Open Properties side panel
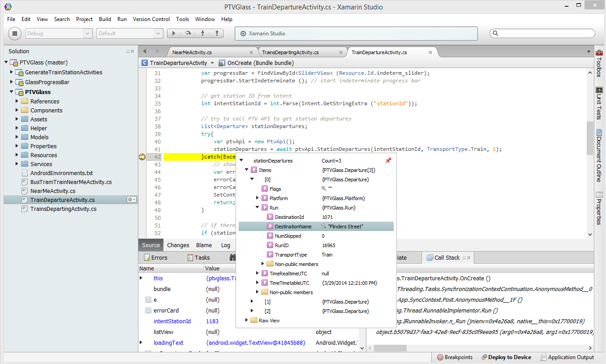606x364 pixels. click(599, 208)
